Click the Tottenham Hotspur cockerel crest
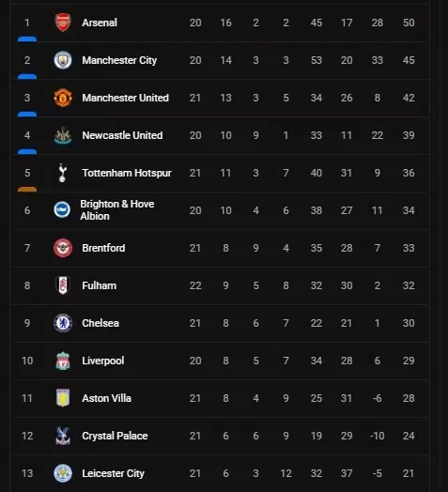Viewport: 448px width, 492px height. (63, 173)
